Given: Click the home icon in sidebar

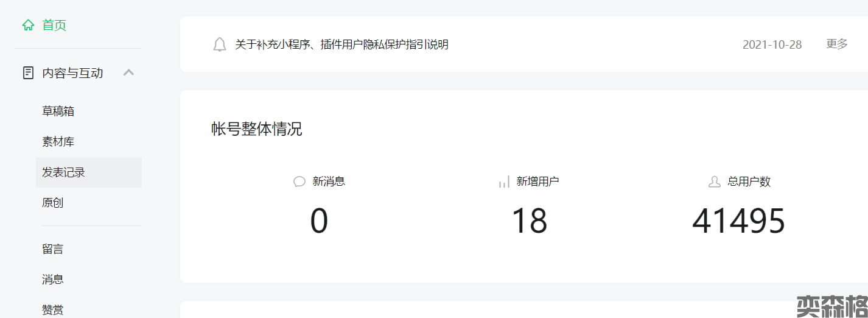Looking at the screenshot, I should coord(28,26).
